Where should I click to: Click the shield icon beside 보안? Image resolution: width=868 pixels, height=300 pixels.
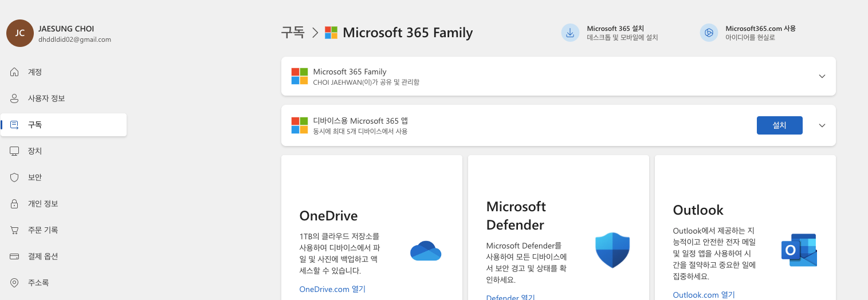[x=15, y=177]
